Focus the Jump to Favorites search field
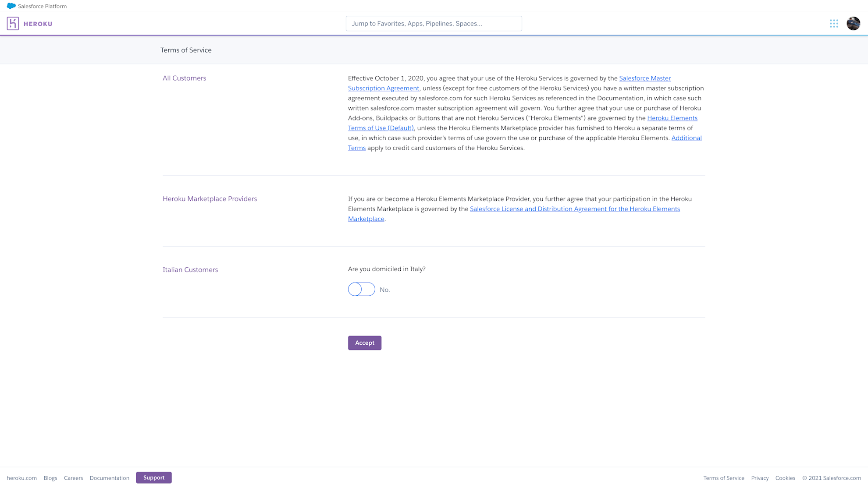Viewport: 868px width, 488px height. pyautogui.click(x=434, y=24)
